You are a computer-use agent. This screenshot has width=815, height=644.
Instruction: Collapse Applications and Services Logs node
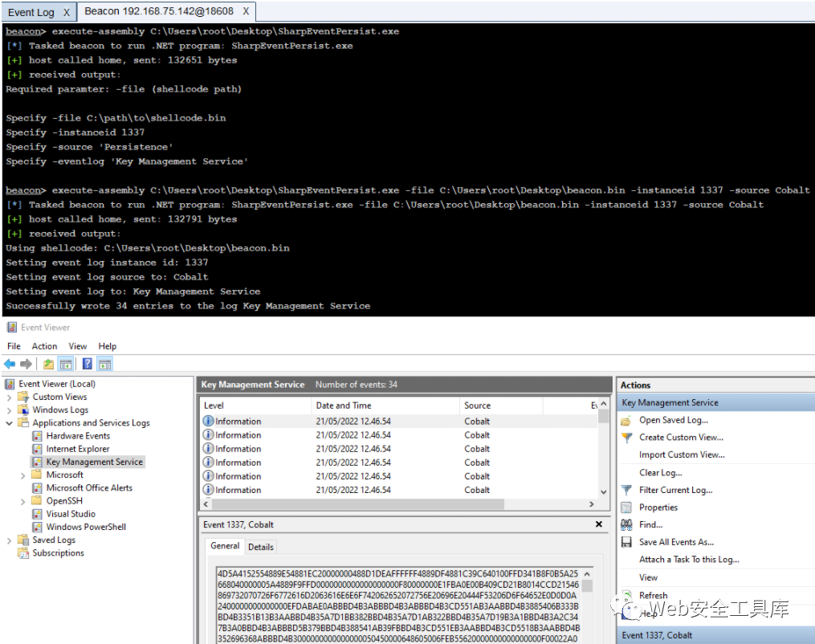(x=9, y=424)
